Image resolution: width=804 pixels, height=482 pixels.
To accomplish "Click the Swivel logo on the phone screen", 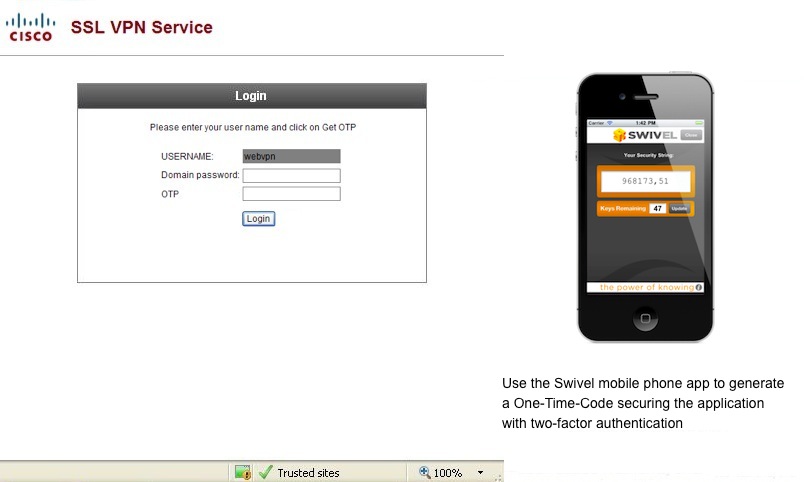I will (645, 135).
